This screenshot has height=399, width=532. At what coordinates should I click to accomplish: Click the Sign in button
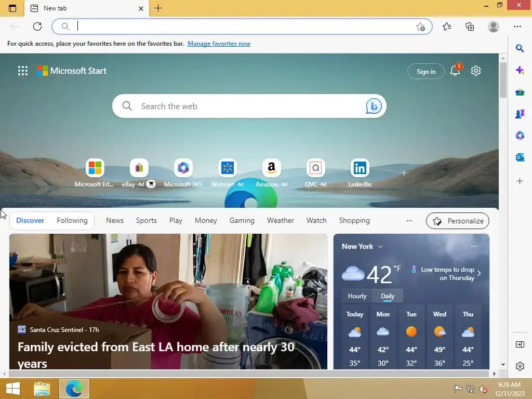pyautogui.click(x=426, y=71)
